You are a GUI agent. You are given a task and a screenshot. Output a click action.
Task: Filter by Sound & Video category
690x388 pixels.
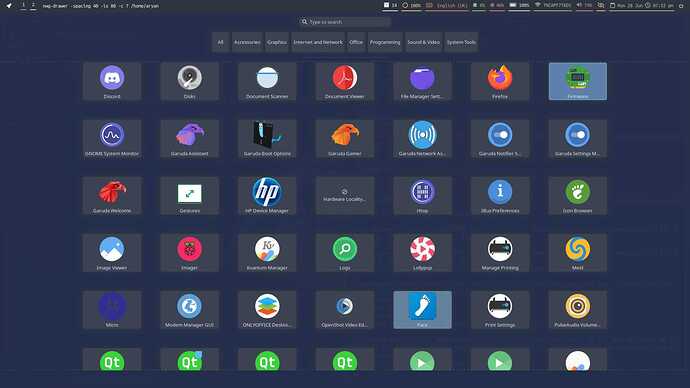point(423,42)
